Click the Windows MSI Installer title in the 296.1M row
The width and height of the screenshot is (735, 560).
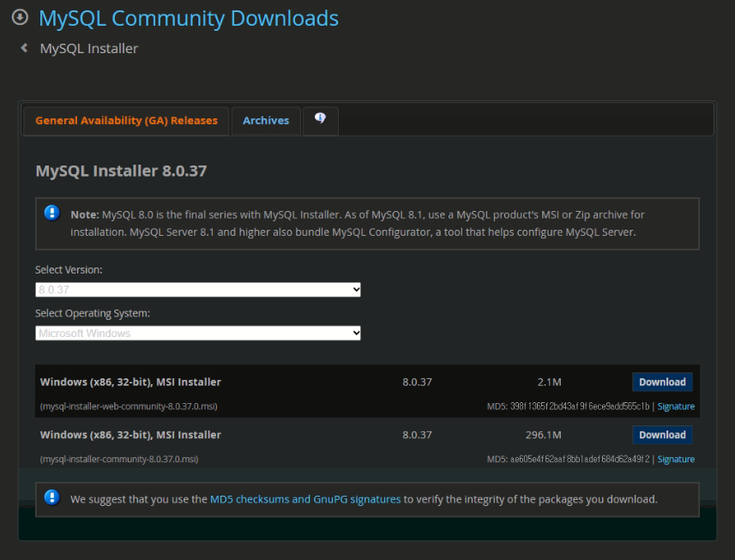(130, 435)
